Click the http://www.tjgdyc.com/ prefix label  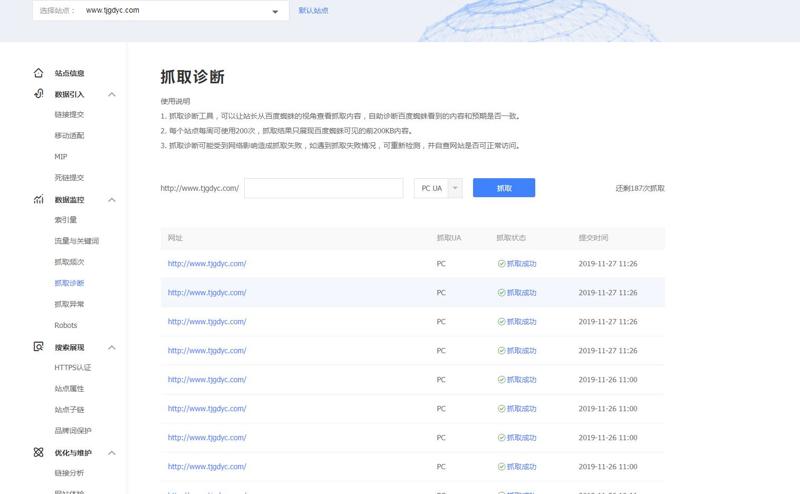tap(199, 188)
